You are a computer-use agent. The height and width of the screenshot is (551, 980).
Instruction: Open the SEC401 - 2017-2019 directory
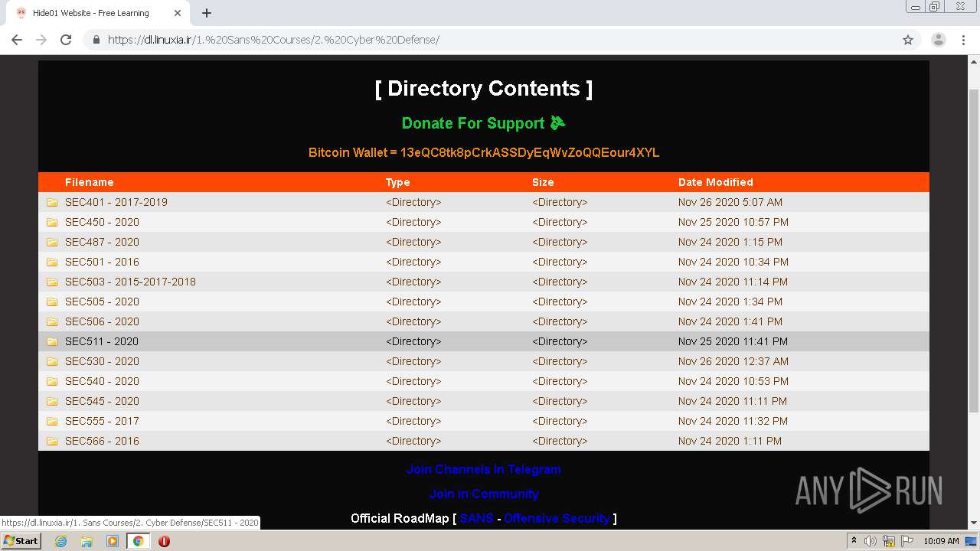tap(116, 202)
